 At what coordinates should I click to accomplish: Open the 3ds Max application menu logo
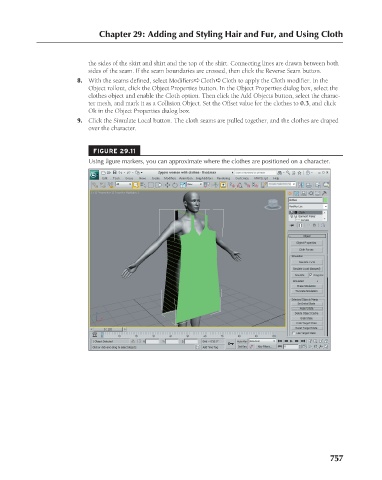[x=95, y=175]
